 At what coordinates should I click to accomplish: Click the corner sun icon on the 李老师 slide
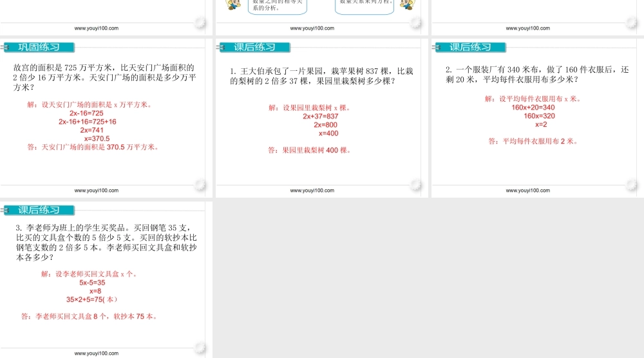[200, 348]
